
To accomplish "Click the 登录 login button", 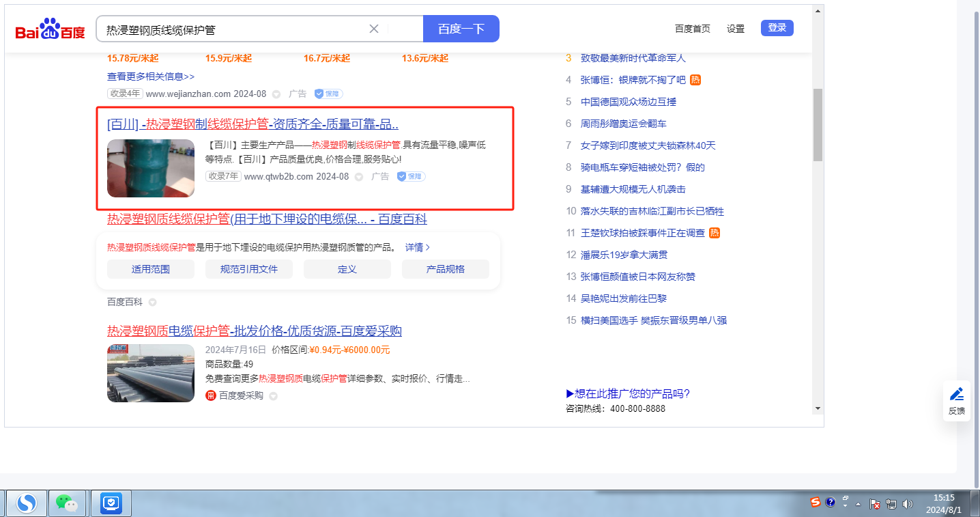I will click(777, 28).
